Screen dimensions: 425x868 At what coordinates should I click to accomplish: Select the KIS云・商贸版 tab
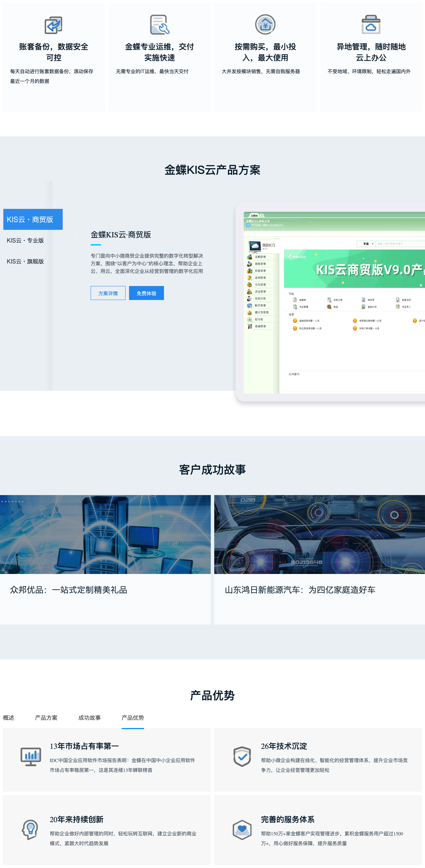[33, 219]
